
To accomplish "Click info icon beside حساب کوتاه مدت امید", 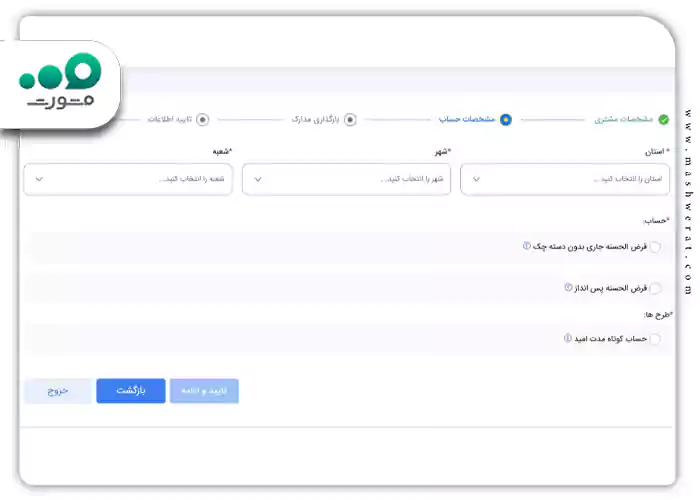I will point(567,338).
